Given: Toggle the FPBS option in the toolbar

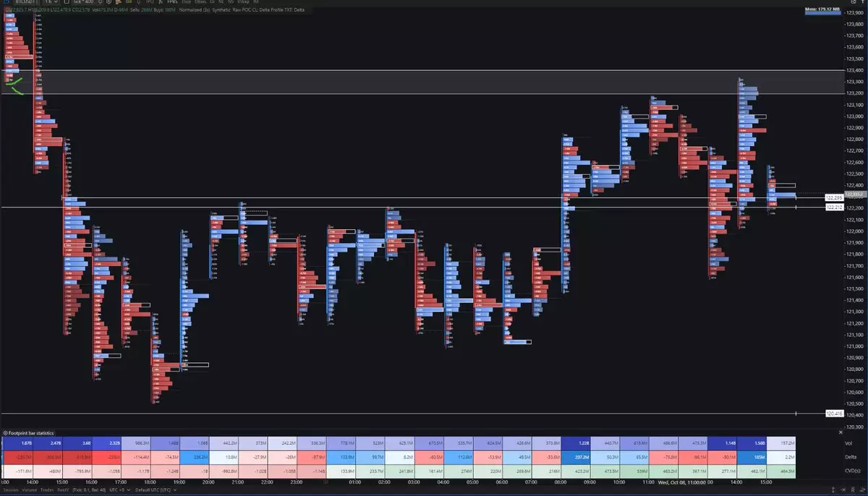Looking at the screenshot, I should [172, 3].
